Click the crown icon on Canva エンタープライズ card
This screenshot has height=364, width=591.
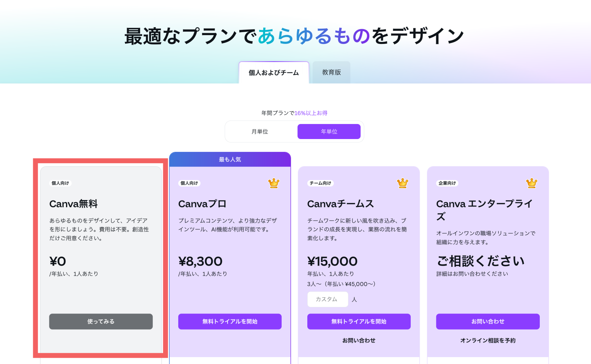(532, 183)
